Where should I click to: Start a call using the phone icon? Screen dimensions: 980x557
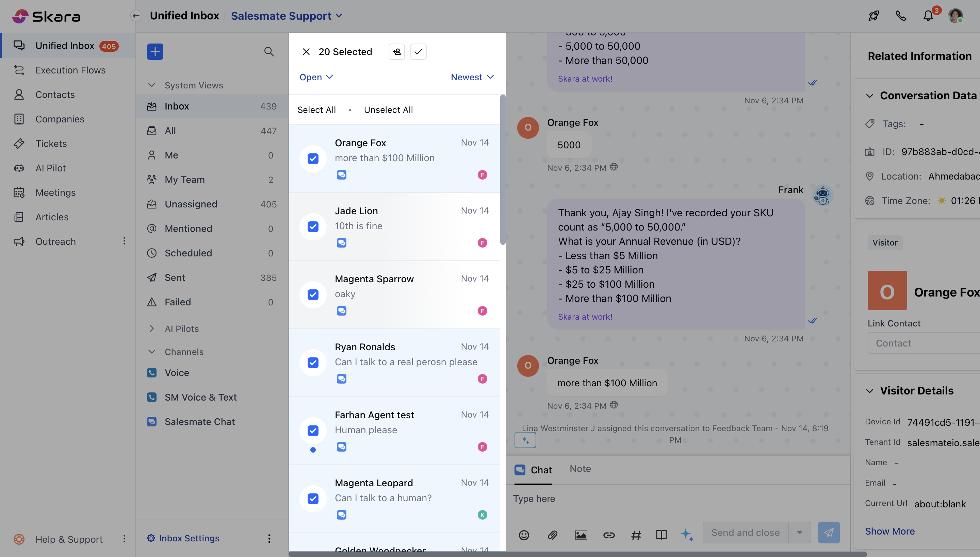(x=900, y=16)
